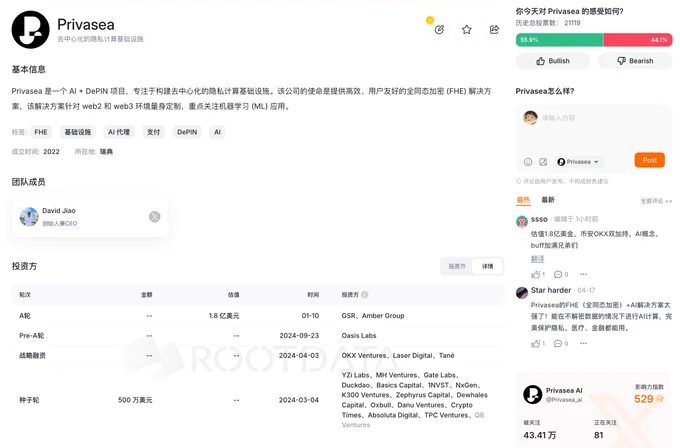Click the 43.41 万 followers count

(x=539, y=435)
